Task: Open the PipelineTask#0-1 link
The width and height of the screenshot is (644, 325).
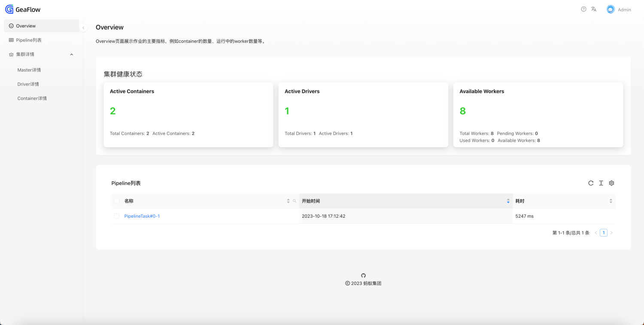Action: click(x=142, y=216)
